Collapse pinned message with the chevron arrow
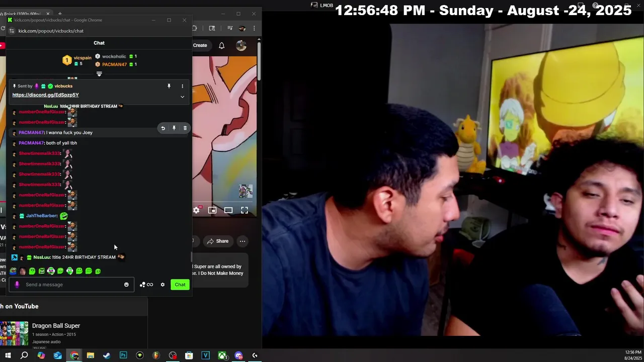Viewport: 644px width, 362px height. pyautogui.click(x=182, y=97)
